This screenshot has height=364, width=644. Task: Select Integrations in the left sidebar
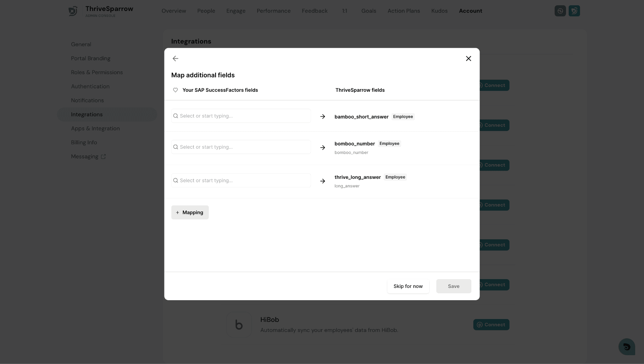tap(107, 114)
